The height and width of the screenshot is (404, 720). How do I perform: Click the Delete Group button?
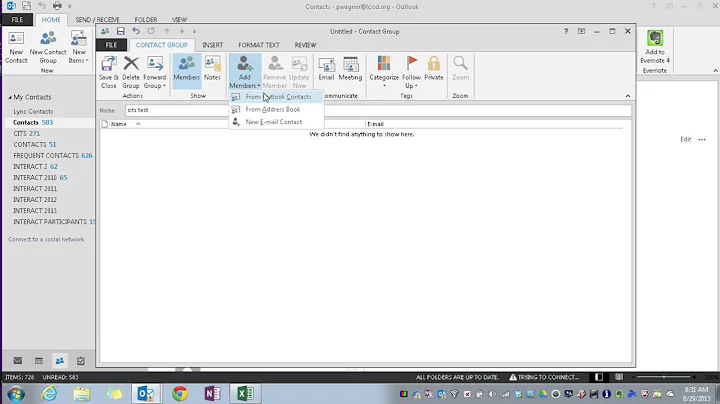click(x=131, y=72)
